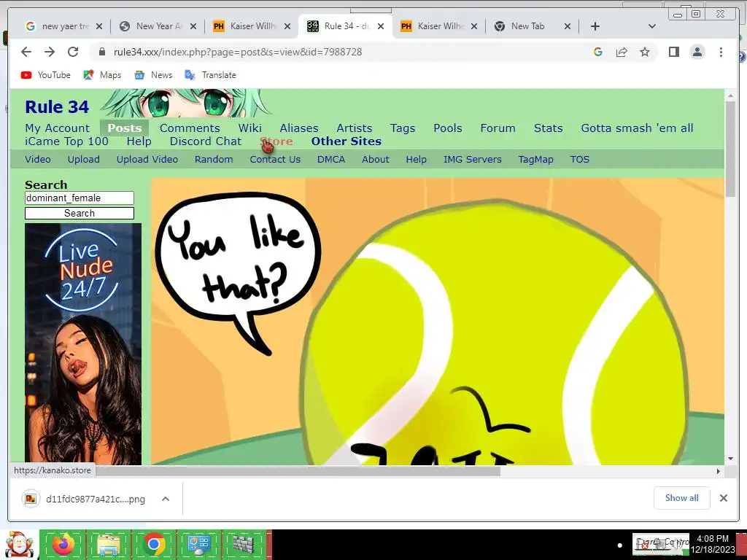Screen dimensions: 747x560
Task: Open the Random post link
Action: click(214, 160)
